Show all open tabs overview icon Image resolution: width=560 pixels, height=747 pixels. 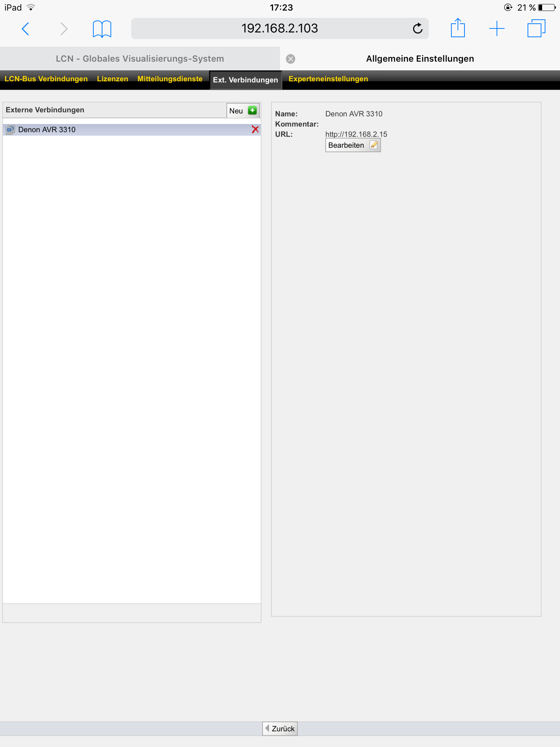tap(536, 28)
